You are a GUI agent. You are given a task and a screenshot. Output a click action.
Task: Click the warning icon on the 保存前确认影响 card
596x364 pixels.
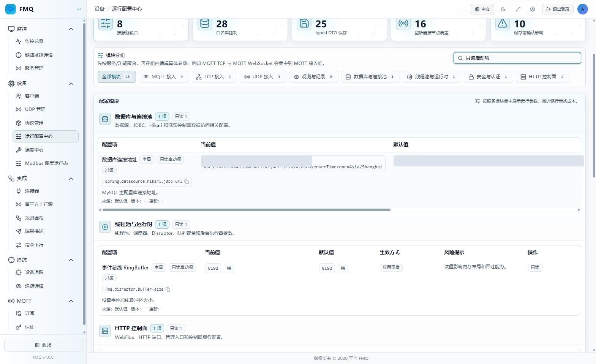503,24
